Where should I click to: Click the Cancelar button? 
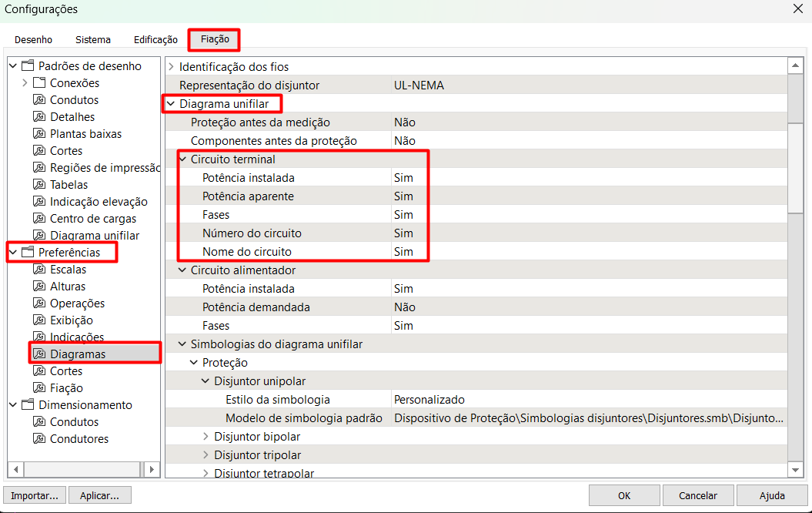click(697, 495)
